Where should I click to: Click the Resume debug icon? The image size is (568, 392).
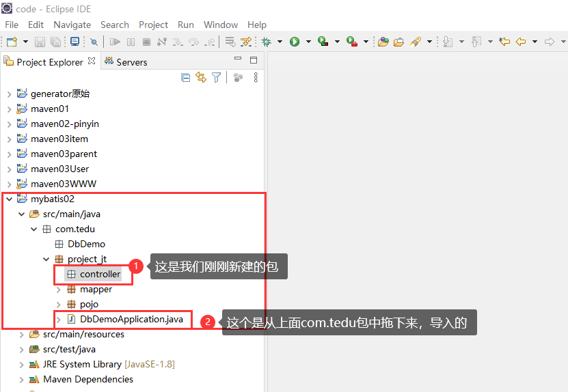pos(116,42)
